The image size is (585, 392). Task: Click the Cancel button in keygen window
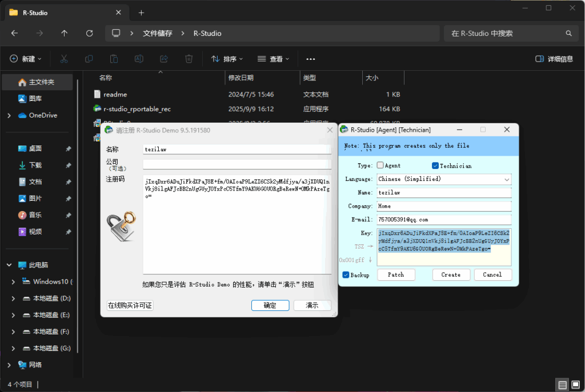[492, 274]
